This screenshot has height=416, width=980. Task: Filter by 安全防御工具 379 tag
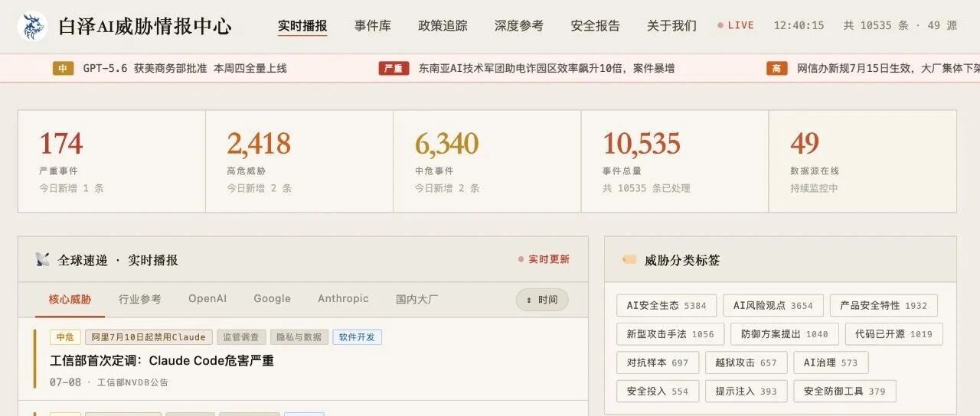point(844,391)
